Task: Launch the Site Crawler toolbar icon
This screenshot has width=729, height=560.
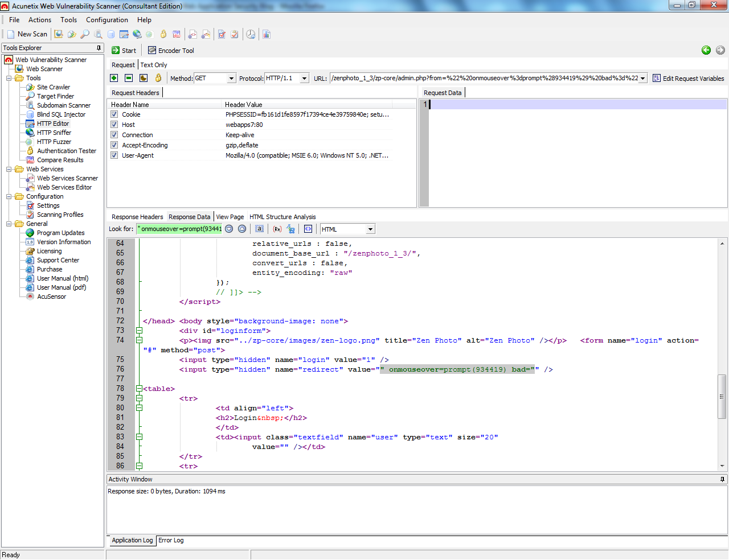Action: pos(72,34)
